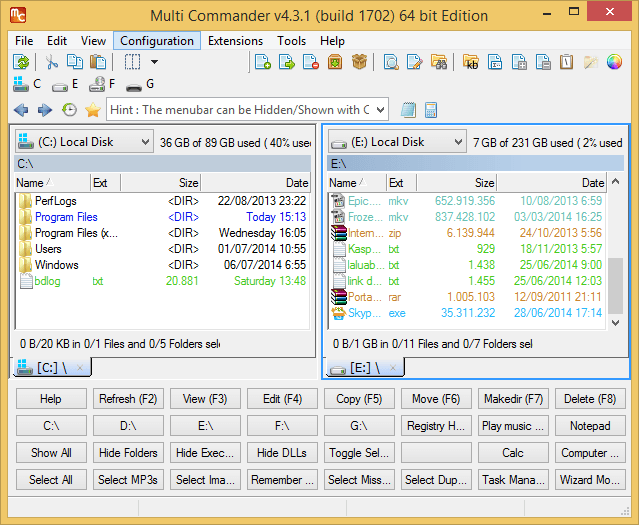
Task: Select the Program Files folder row
Action: pyautogui.click(x=162, y=217)
